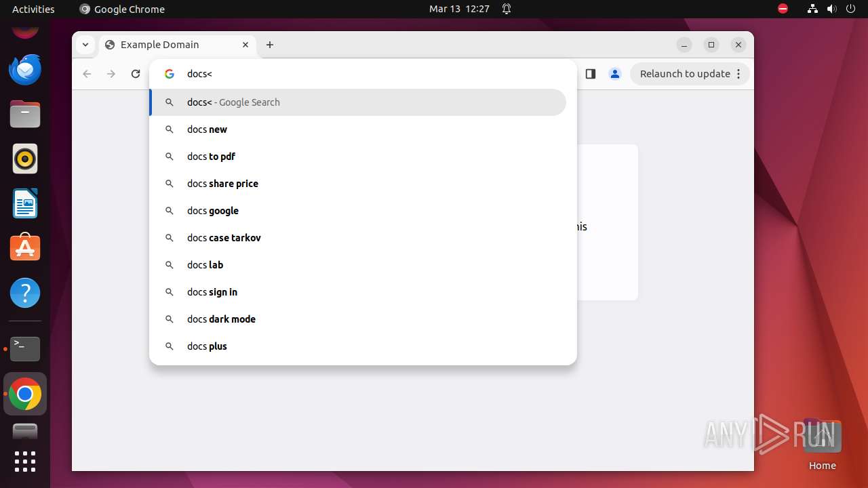This screenshot has height=488, width=868.
Task: Choose the 'docs sign in' suggestion
Action: click(358, 292)
